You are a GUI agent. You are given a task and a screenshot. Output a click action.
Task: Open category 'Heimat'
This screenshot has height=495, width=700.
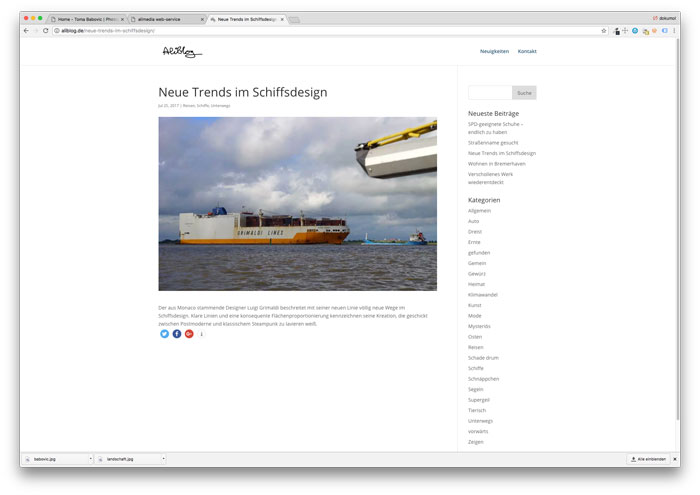(476, 284)
